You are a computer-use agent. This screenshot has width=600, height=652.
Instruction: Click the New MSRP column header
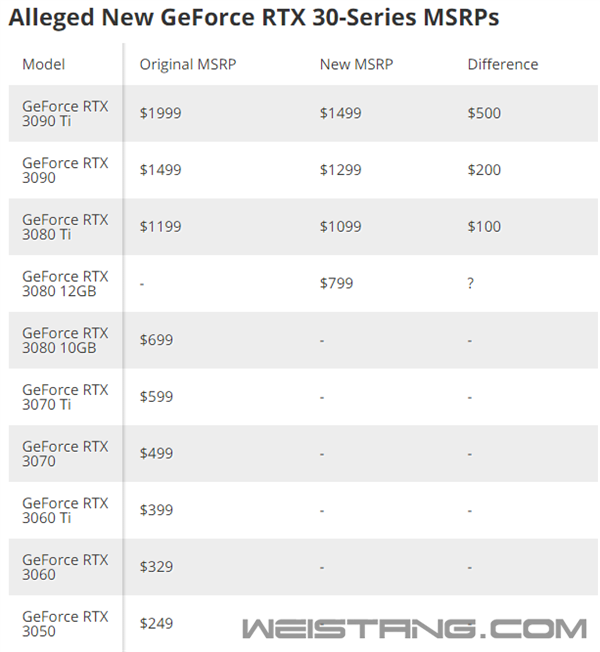[x=357, y=64]
